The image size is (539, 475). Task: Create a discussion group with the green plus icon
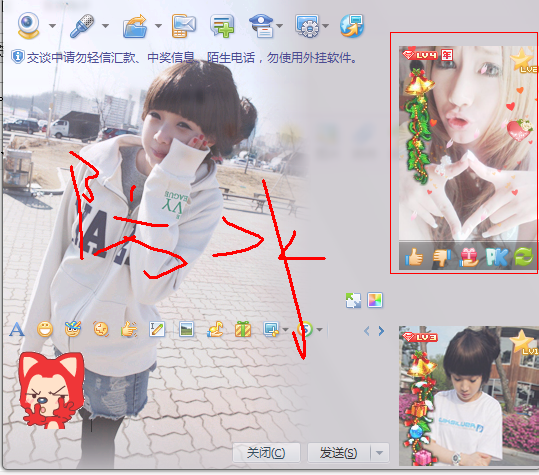pyautogui.click(x=222, y=25)
